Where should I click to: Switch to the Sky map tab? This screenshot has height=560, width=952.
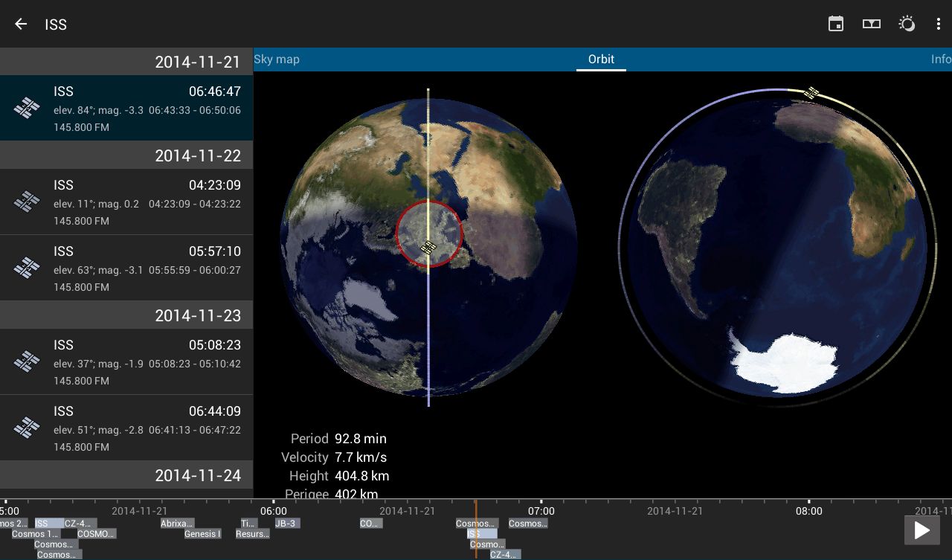277,59
